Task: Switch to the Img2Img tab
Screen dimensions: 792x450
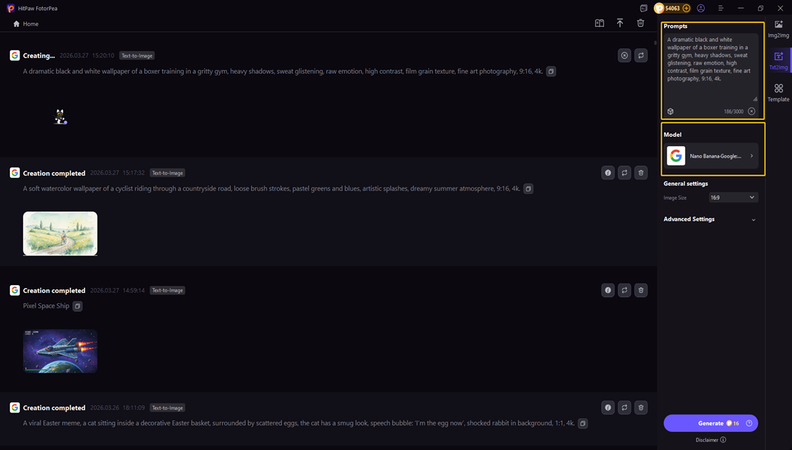Action: coord(778,27)
